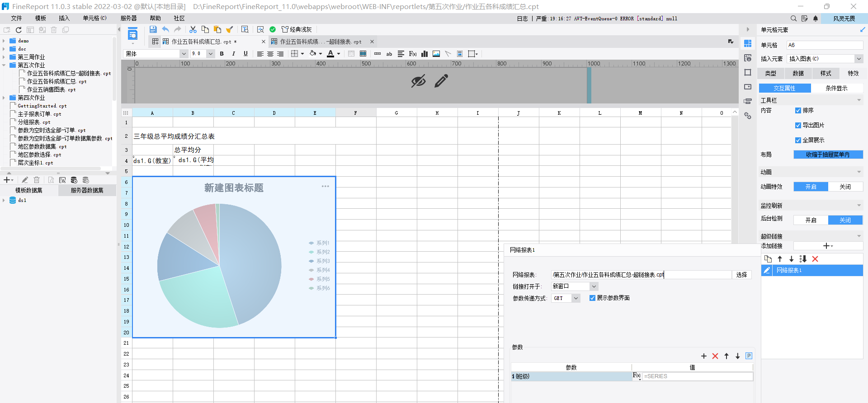This screenshot has width=868, height=403.
Task: Collapse the 第五次作业 folder
Action: pyautogui.click(x=4, y=65)
